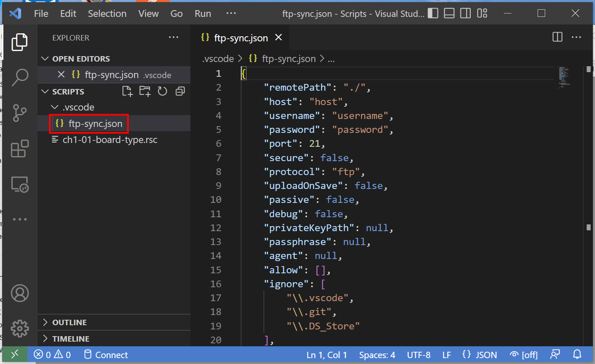Toggle the primary side bar layout button
595x364 pixels.
[x=433, y=13]
